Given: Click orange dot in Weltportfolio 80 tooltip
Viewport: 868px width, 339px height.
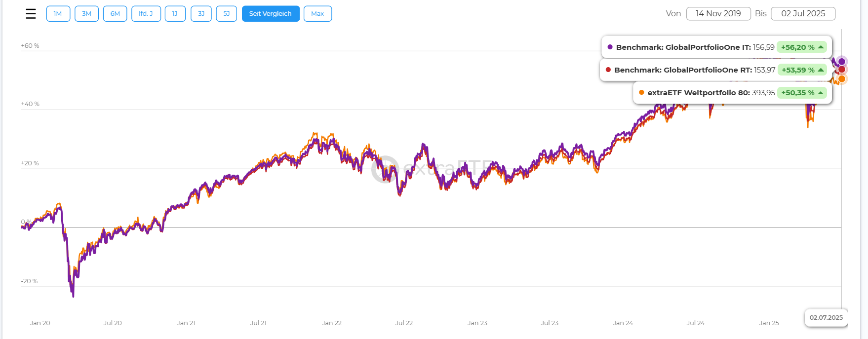Looking at the screenshot, I should pyautogui.click(x=641, y=93).
